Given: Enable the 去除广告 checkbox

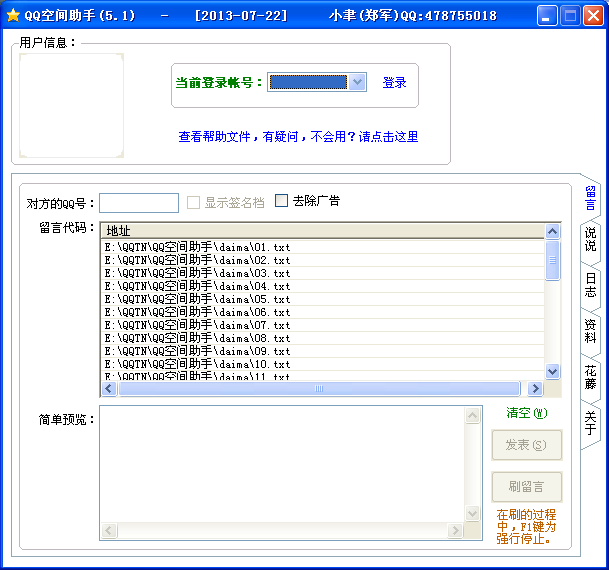Looking at the screenshot, I should (x=281, y=200).
